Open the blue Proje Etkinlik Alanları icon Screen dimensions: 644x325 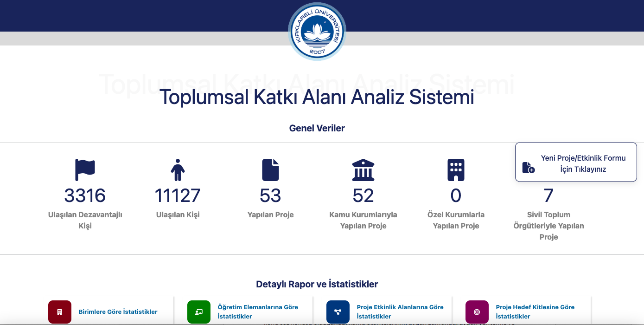[x=338, y=312]
